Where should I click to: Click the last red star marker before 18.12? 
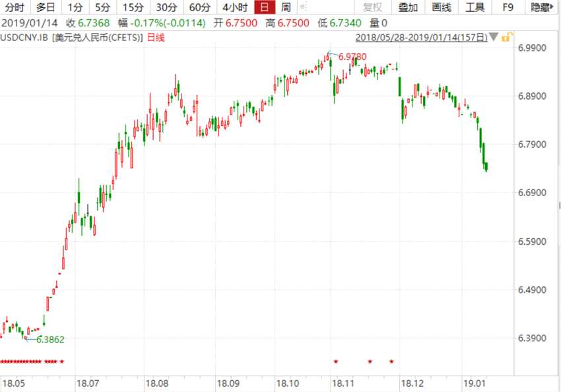point(391,362)
